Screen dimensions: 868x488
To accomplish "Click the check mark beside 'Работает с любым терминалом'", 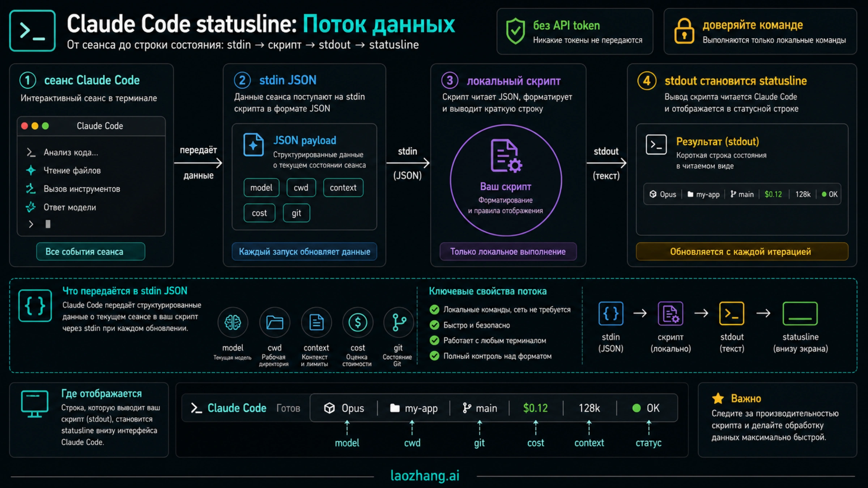I will (434, 341).
